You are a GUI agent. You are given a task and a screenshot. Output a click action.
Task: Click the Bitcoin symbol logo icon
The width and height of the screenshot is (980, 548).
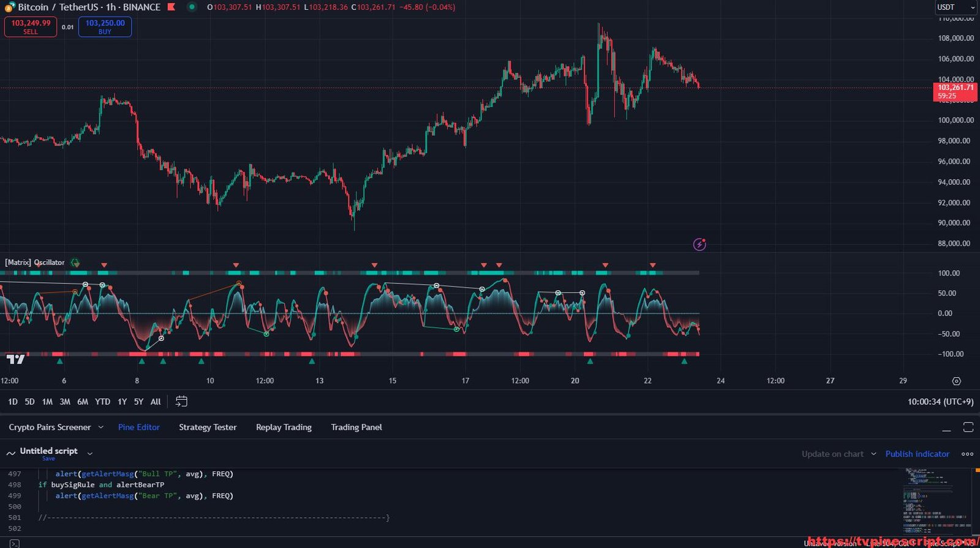point(10,7)
